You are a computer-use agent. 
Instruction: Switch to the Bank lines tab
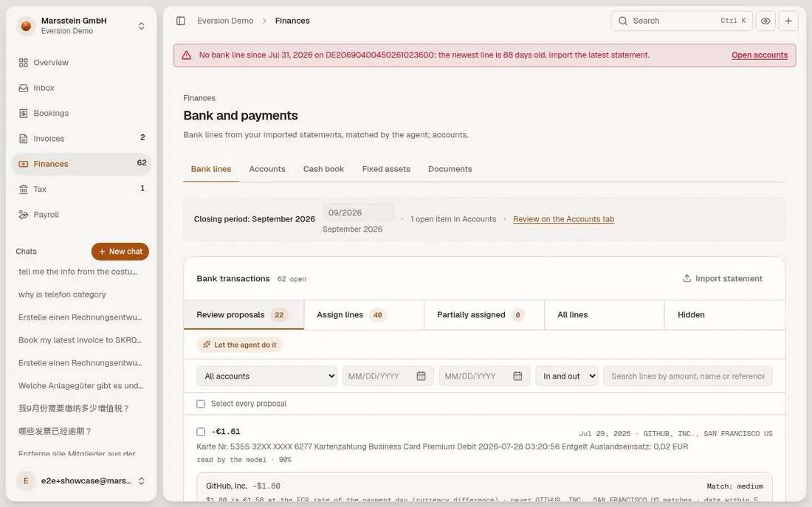coord(211,169)
